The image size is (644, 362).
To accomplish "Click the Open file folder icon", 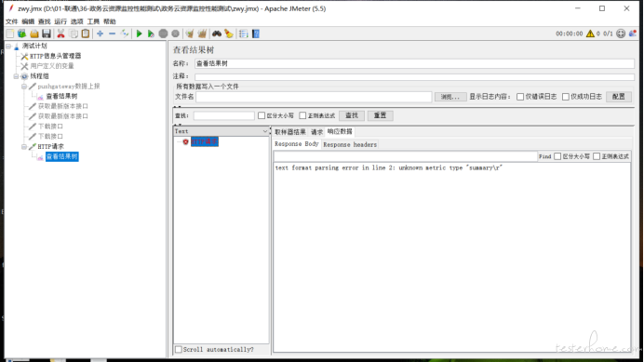I will 34,34.
